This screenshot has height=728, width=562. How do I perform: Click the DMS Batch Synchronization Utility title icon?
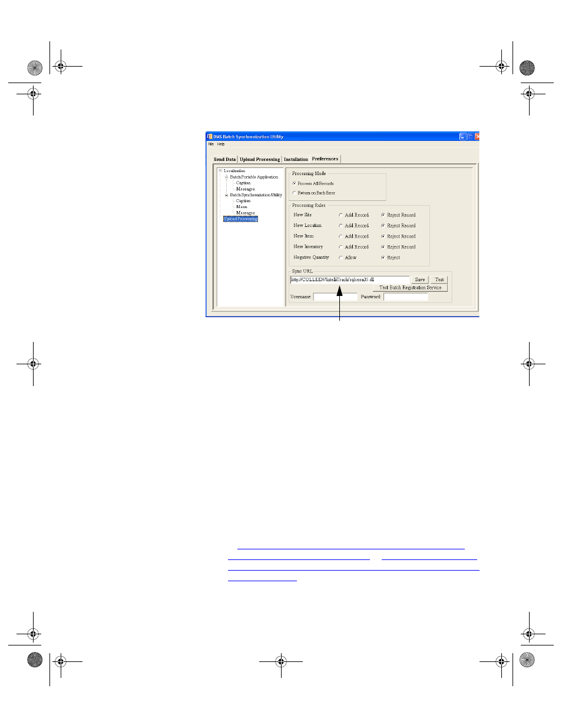210,137
